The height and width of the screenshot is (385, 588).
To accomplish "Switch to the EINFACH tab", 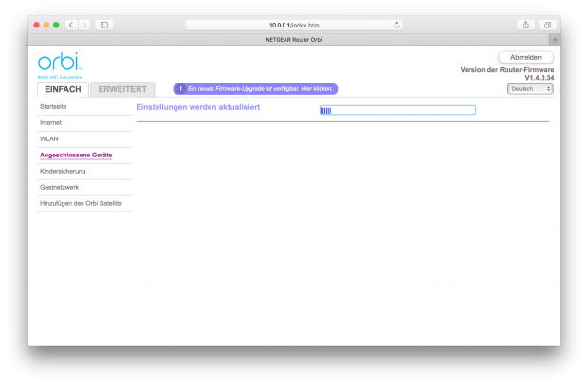I will point(65,89).
